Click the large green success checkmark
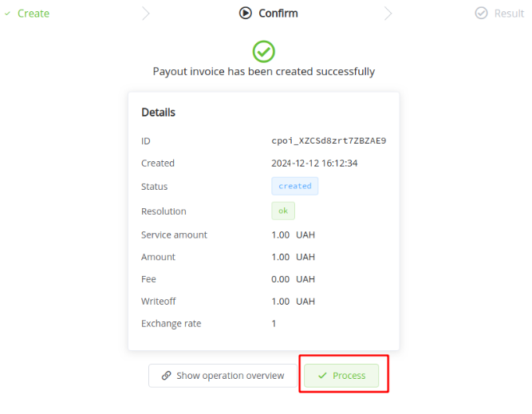This screenshot has width=532, height=414. coord(264,51)
